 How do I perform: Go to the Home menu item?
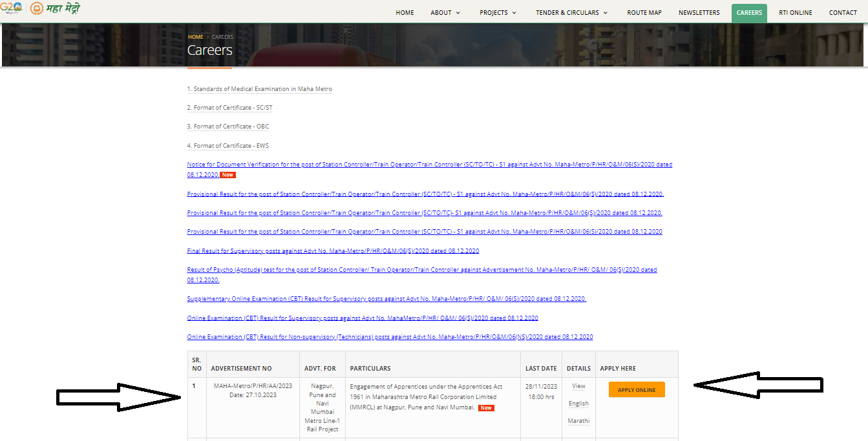point(405,13)
